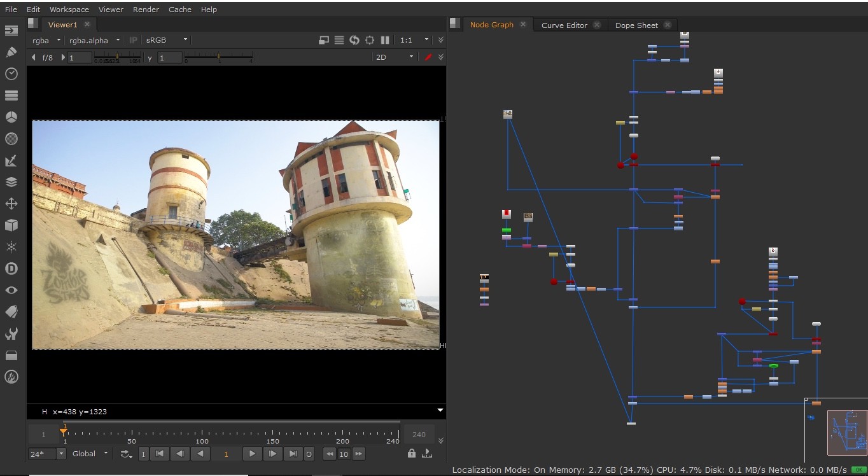The width and height of the screenshot is (868, 476).
Task: Switch to the Curve Editor tab
Action: click(564, 25)
